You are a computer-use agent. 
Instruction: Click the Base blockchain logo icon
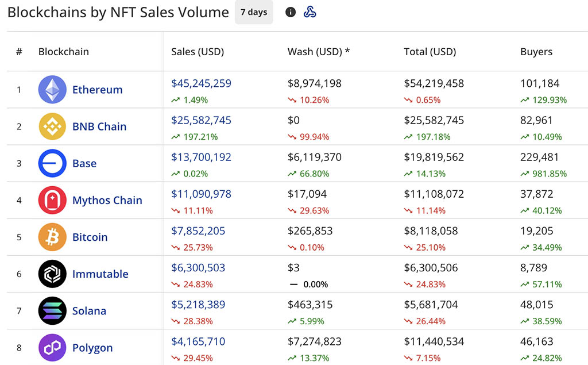(52, 163)
